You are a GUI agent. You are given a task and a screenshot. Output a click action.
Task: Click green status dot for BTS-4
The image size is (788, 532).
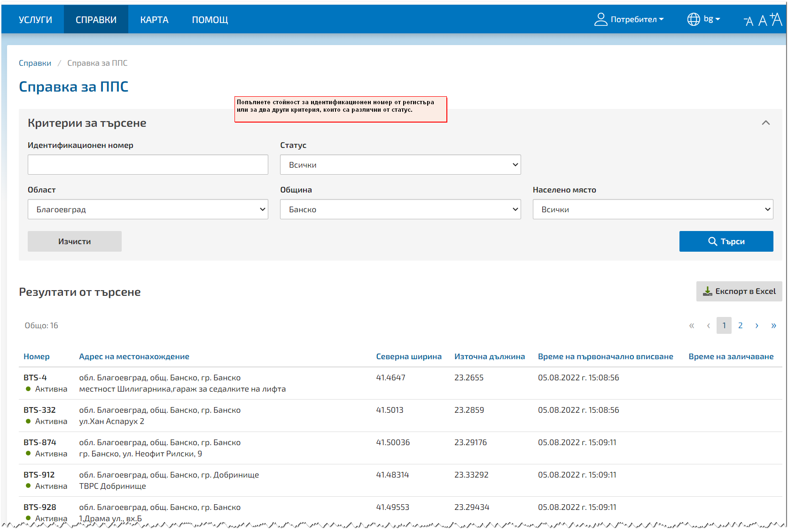28,389
